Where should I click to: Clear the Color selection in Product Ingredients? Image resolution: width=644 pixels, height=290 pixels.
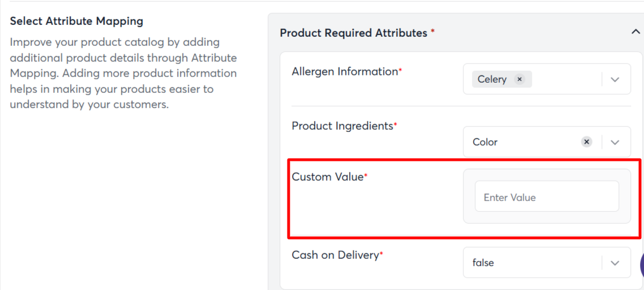pos(587,142)
